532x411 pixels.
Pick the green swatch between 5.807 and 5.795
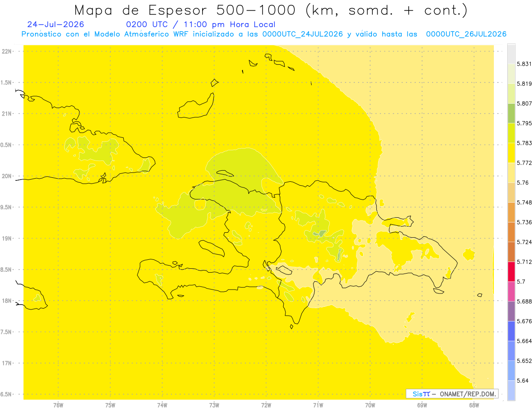pos(511,113)
